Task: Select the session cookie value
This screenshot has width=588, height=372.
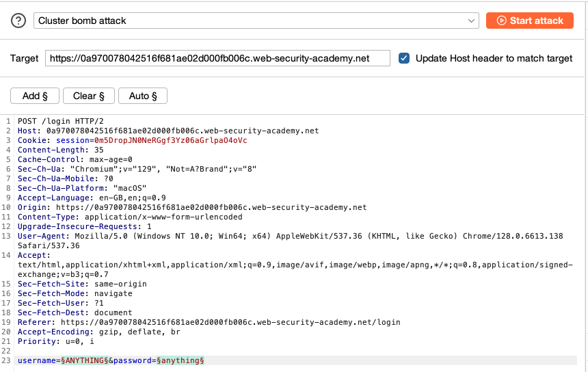Action: 171,140
